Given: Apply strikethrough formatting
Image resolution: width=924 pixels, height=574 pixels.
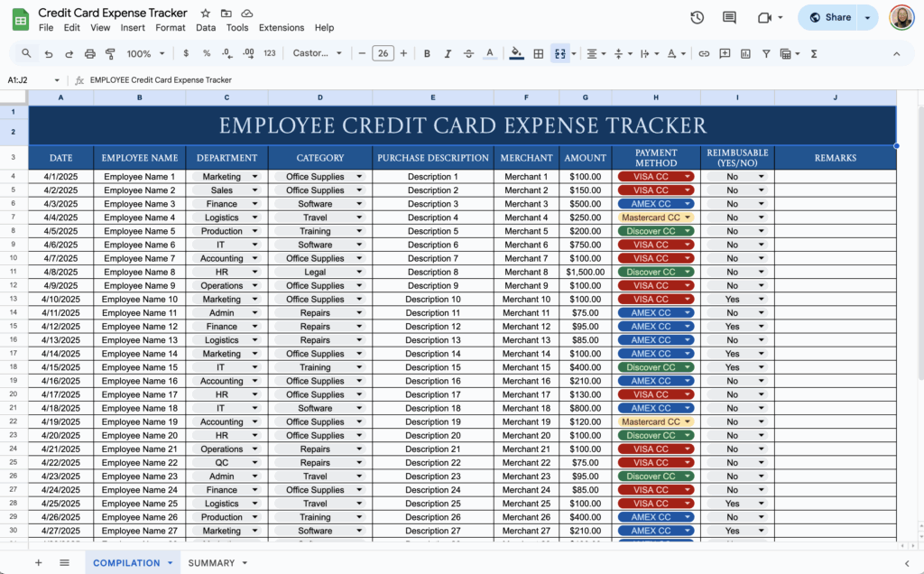Looking at the screenshot, I should (468, 53).
